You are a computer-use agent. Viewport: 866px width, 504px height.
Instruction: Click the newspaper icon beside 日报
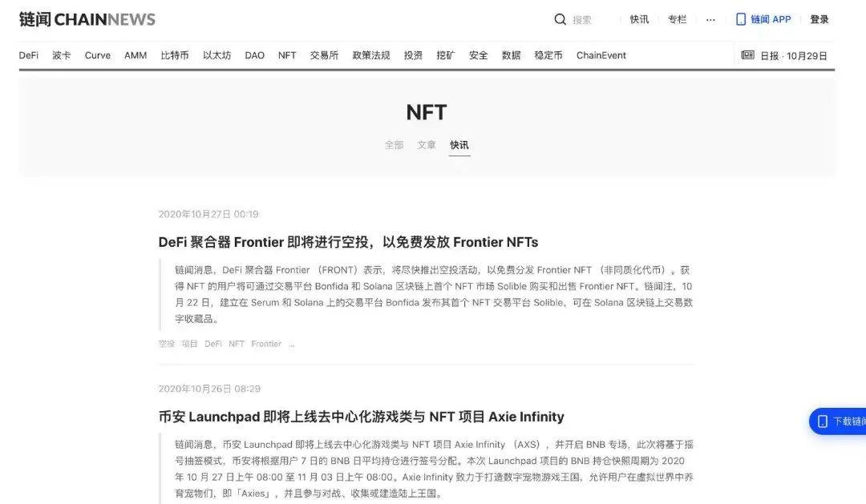(748, 55)
